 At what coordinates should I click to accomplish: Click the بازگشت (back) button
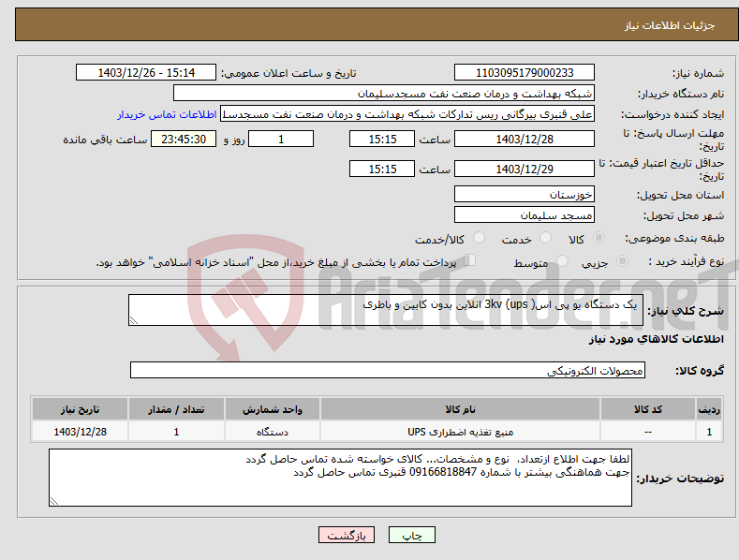[x=347, y=535]
